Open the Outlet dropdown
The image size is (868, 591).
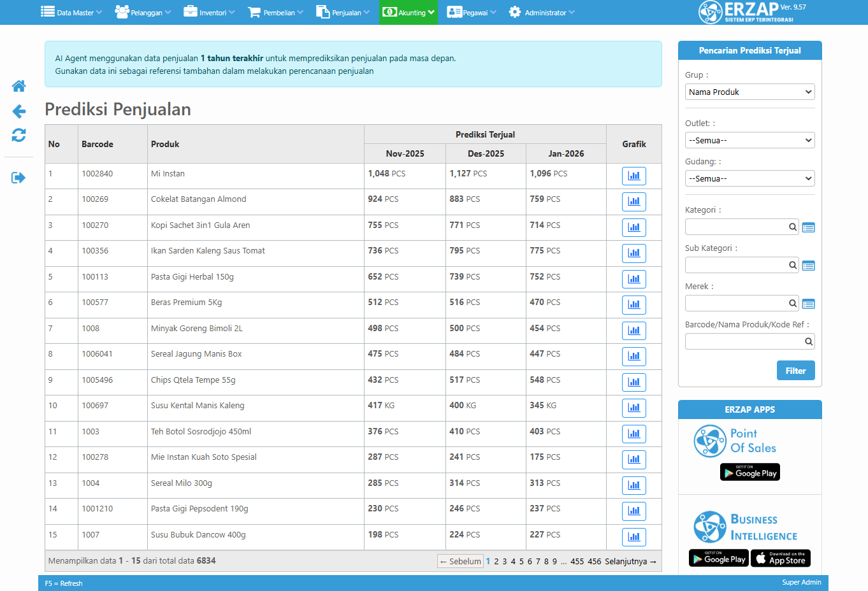click(x=749, y=140)
